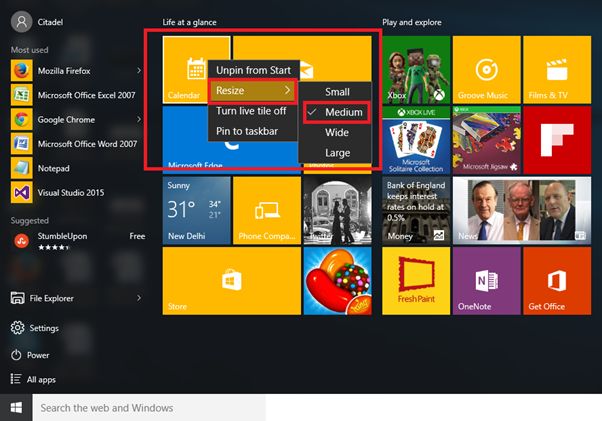Launch Microsoft Office Word 2007

(75, 144)
